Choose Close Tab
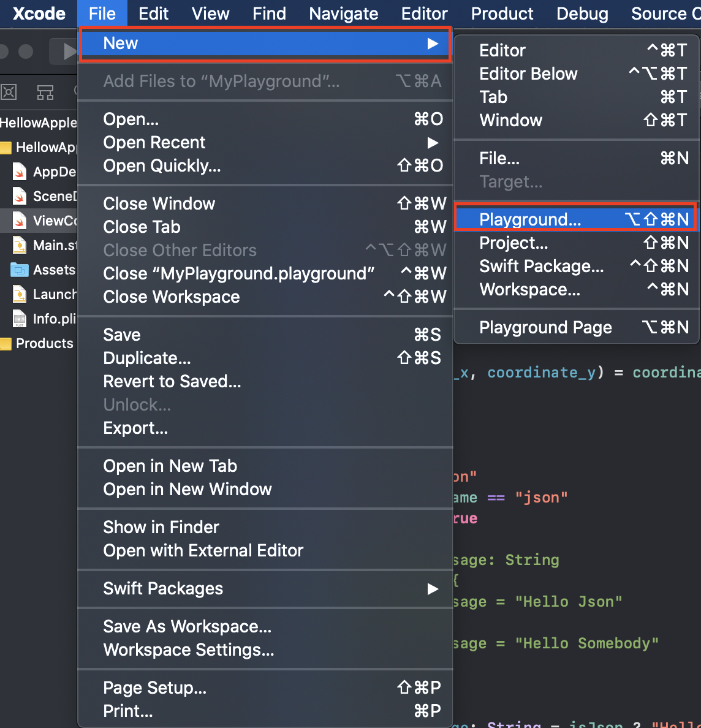The height and width of the screenshot is (728, 701). [265, 227]
